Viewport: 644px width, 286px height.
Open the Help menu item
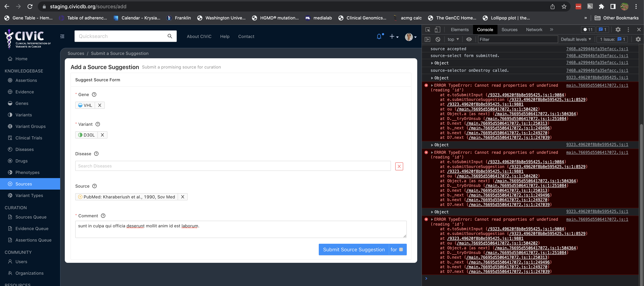pos(225,36)
